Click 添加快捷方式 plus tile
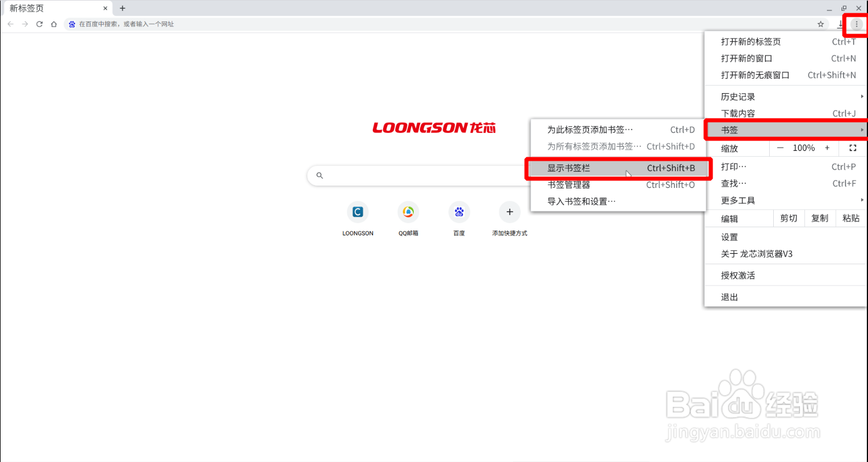Screen dimensions: 868x462 pos(509,219)
